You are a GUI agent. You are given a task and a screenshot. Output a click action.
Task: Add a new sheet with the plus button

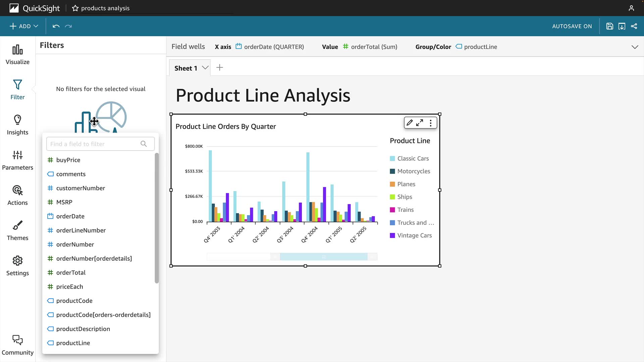tap(220, 68)
